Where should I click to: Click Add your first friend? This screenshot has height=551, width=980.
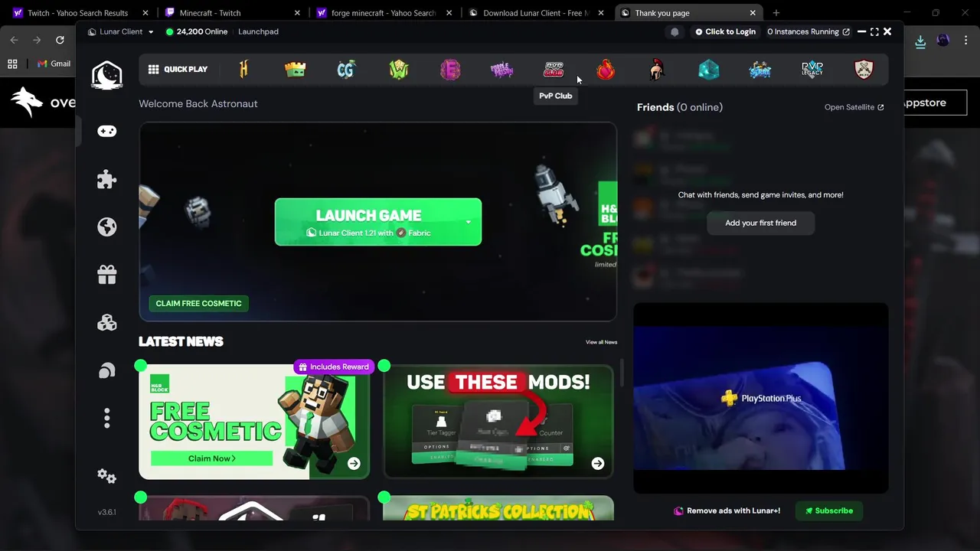[x=761, y=223]
